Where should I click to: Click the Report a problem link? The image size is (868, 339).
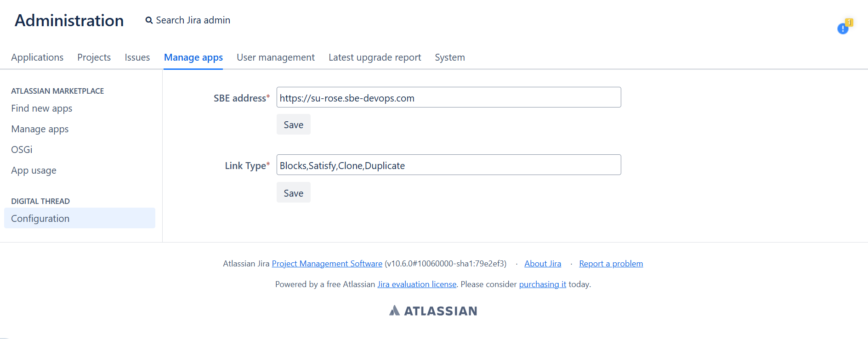(611, 264)
